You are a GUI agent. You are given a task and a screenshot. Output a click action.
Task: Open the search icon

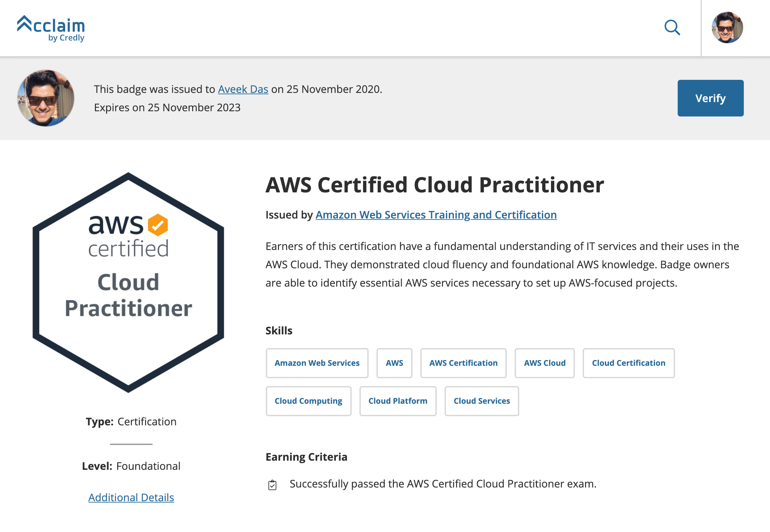click(672, 28)
